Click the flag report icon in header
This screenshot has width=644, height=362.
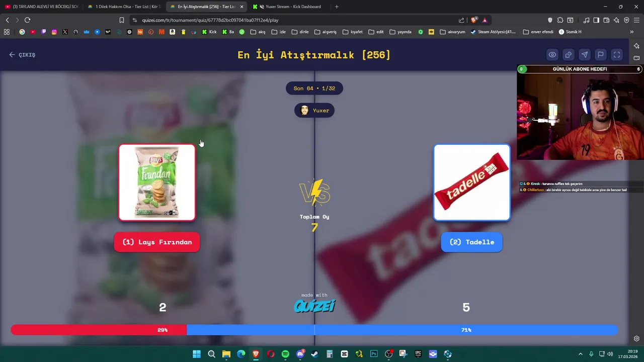point(601,55)
